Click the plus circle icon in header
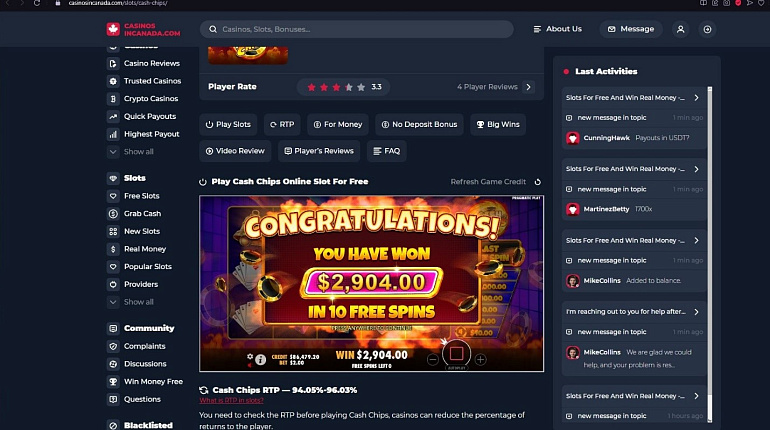Viewport: 770px width, 430px height. coord(708,29)
